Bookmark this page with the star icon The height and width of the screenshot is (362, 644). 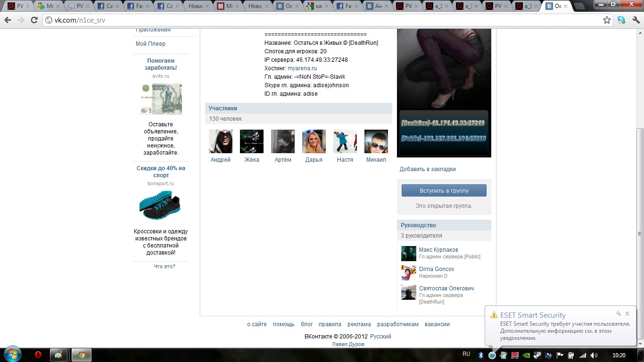[x=607, y=20]
